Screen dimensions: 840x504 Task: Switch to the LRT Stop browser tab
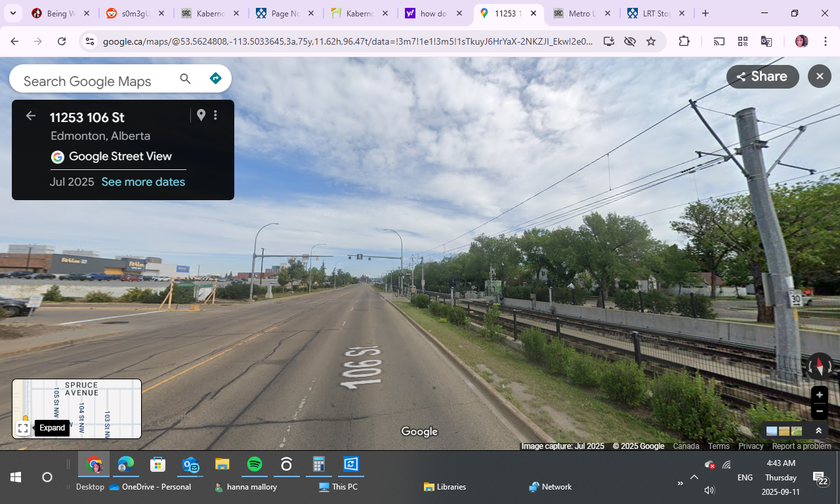pyautogui.click(x=656, y=13)
